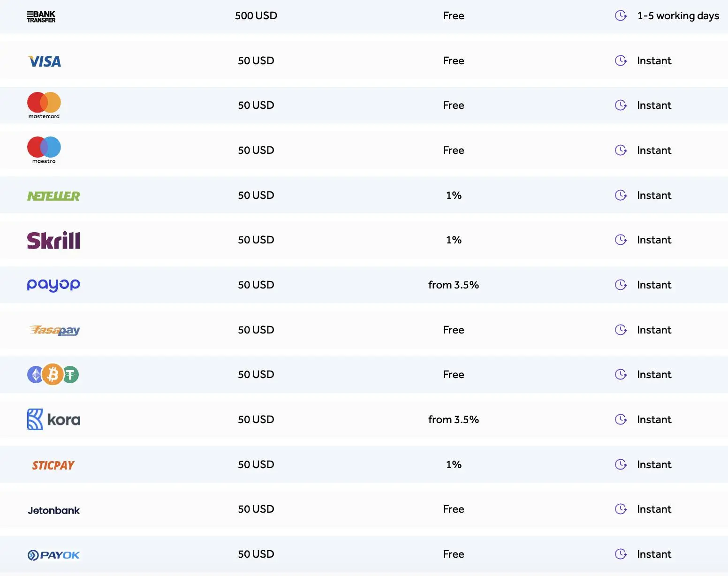The width and height of the screenshot is (728, 576).
Task: Click the 50 USD amount in Mastercard row
Action: click(256, 105)
